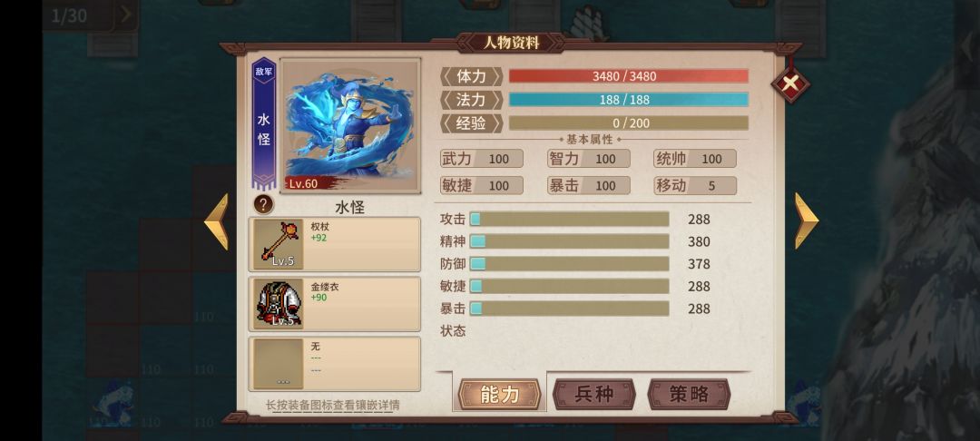Select the 武力 attribute box
Image resolution: width=980 pixels, height=441 pixels.
(482, 159)
